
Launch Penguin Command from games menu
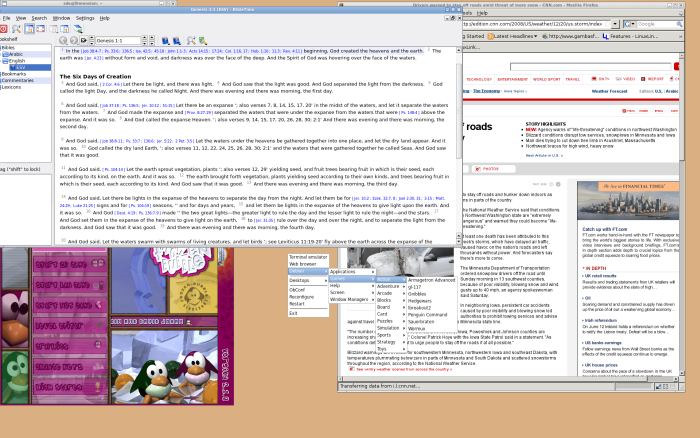pos(432,315)
